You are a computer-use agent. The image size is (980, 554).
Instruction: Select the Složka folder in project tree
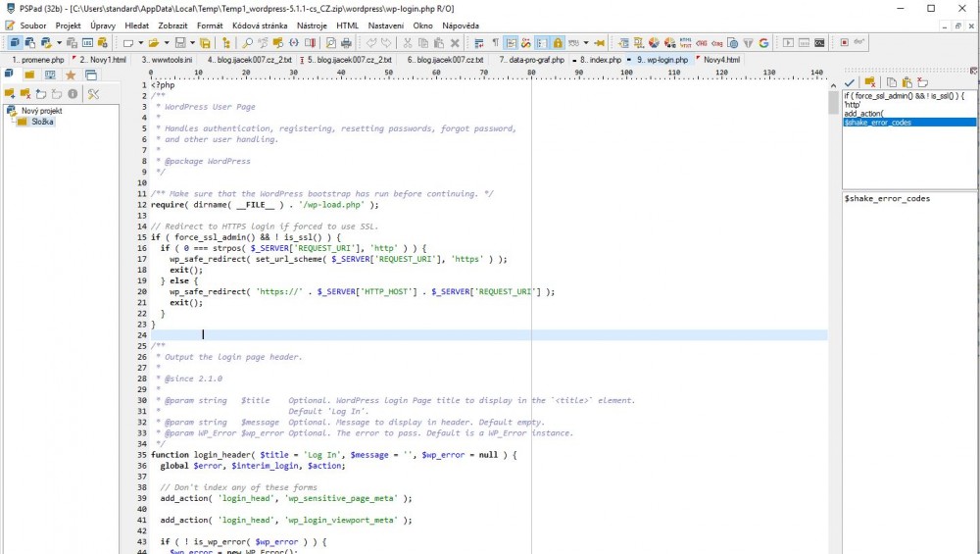42,122
